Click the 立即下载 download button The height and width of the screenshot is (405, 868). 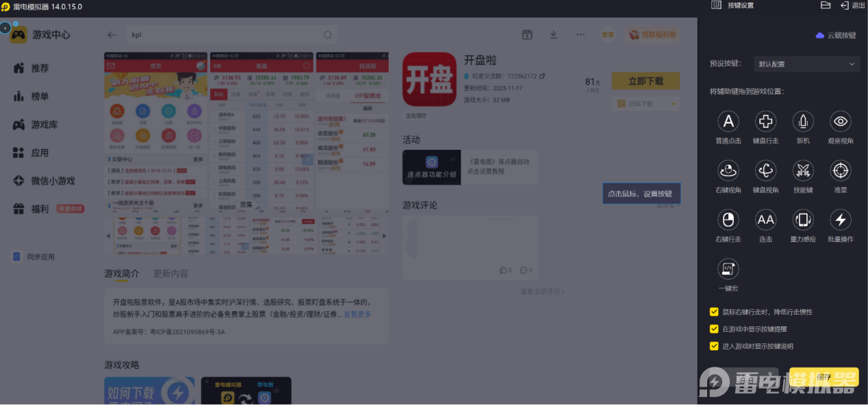(646, 81)
